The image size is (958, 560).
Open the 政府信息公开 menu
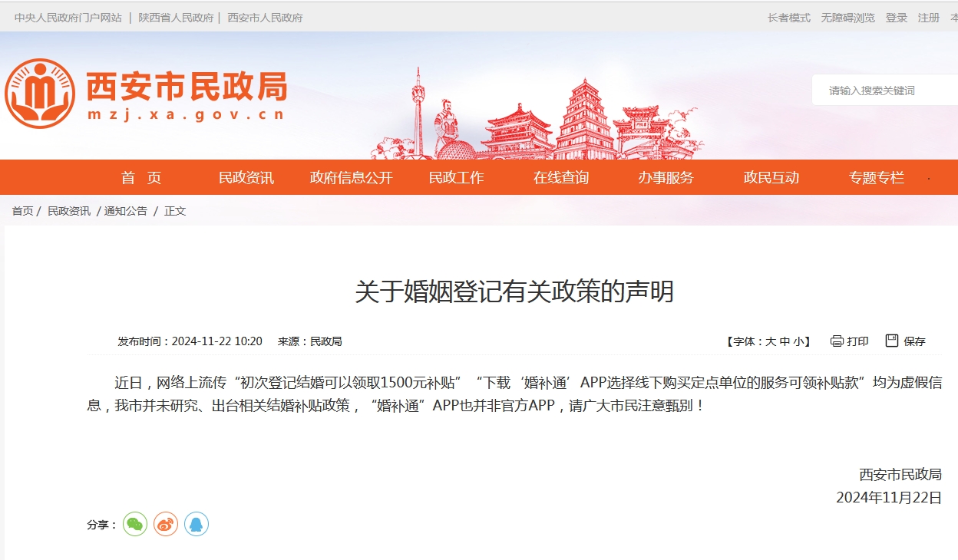(352, 178)
